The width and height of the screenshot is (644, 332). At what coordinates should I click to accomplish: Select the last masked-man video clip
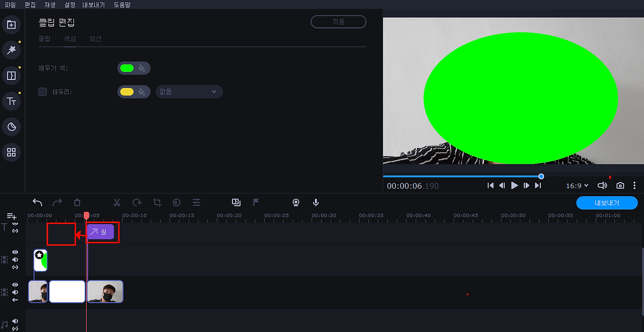pos(105,292)
